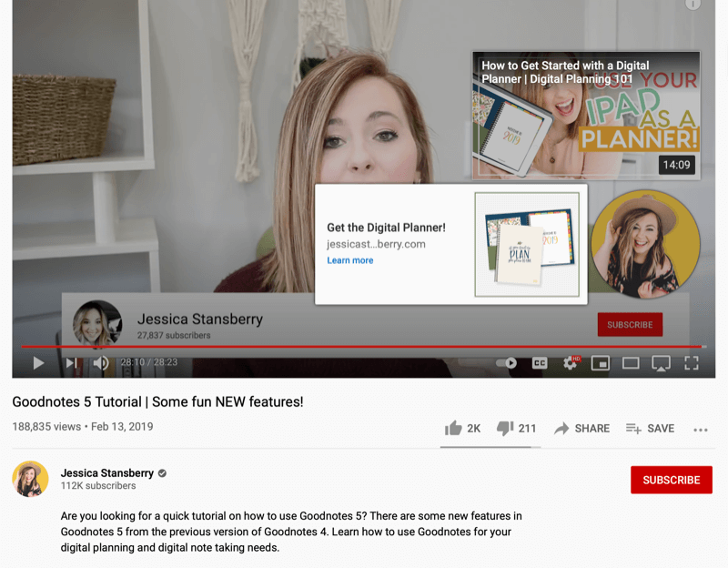728x568 pixels.
Task: Open video settings gear
Action: click(x=571, y=362)
